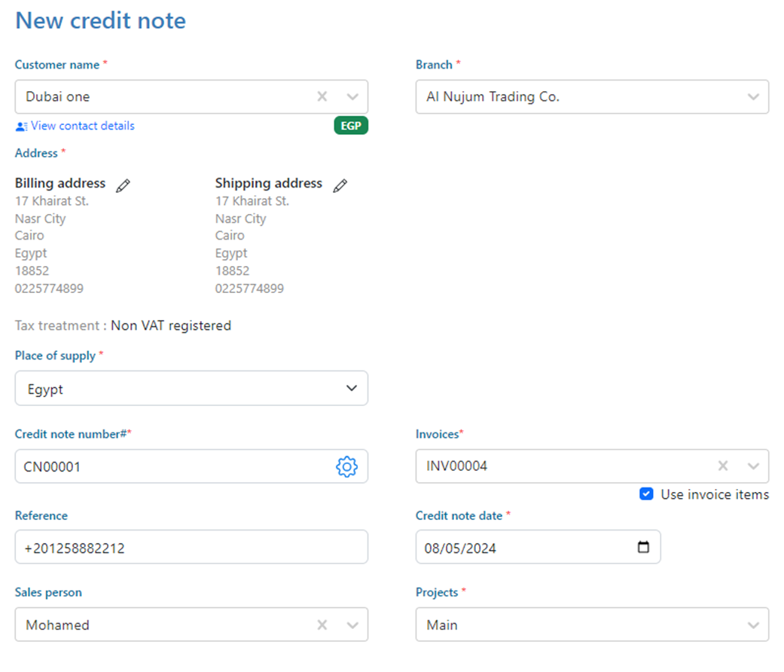Uncheck the Use invoice items checkbox
Screen dimensions: 784x672
tap(646, 494)
